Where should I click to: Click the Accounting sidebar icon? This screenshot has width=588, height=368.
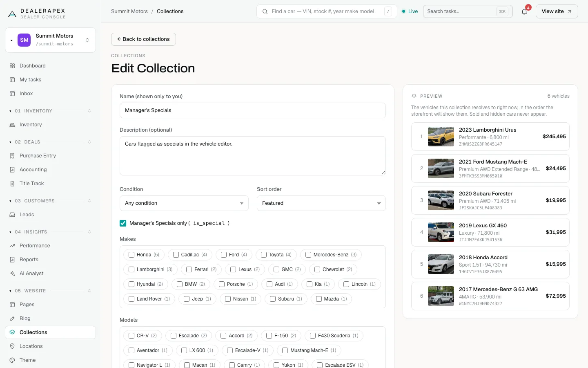tap(12, 170)
